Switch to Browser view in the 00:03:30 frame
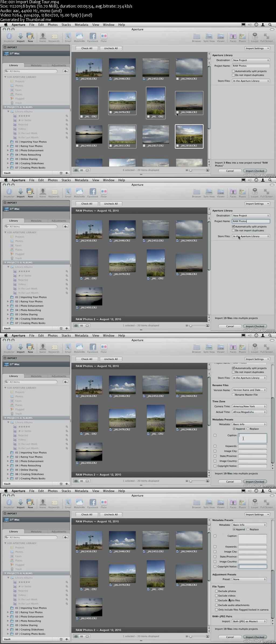 point(196,347)
